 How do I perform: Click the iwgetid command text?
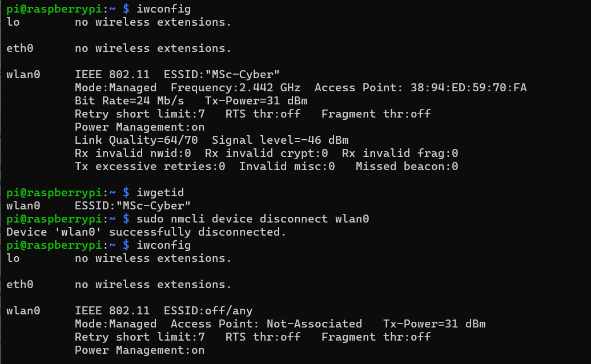160,192
